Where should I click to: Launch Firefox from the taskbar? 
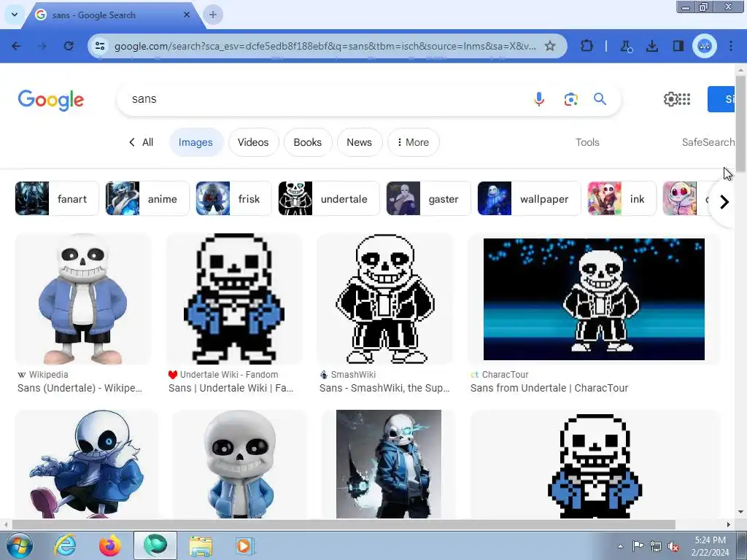click(x=109, y=545)
